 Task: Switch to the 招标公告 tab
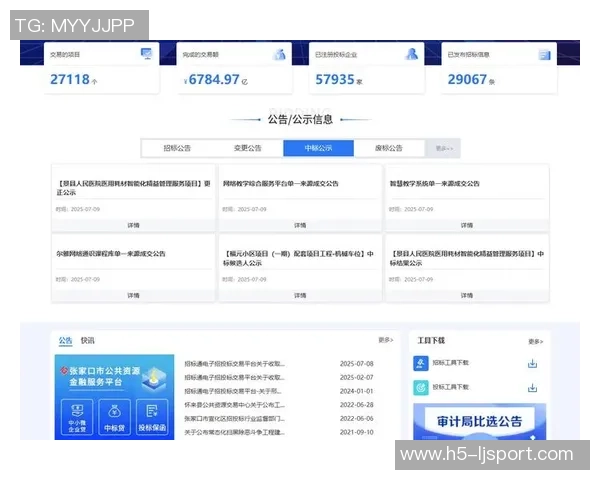[178, 148]
